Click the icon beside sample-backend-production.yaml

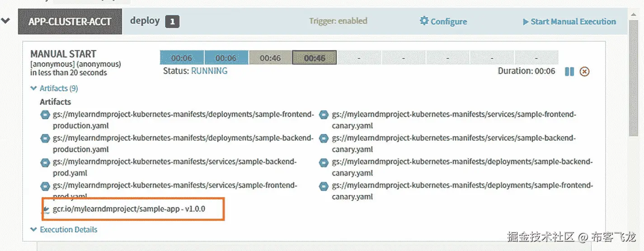45,139
